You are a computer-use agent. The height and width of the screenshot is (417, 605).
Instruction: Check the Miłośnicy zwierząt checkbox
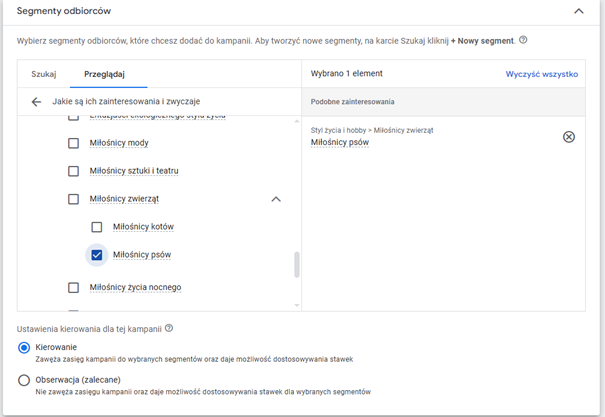[73, 199]
